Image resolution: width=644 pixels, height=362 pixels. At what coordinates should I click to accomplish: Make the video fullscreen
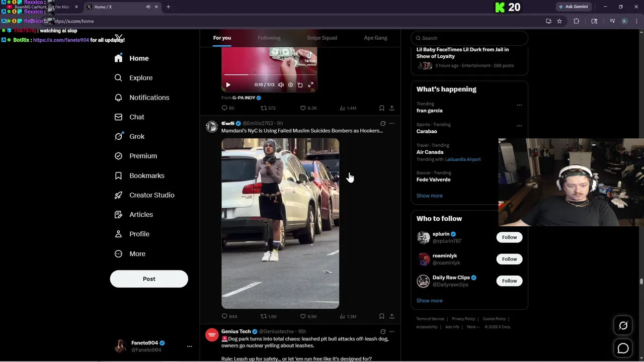310,85
